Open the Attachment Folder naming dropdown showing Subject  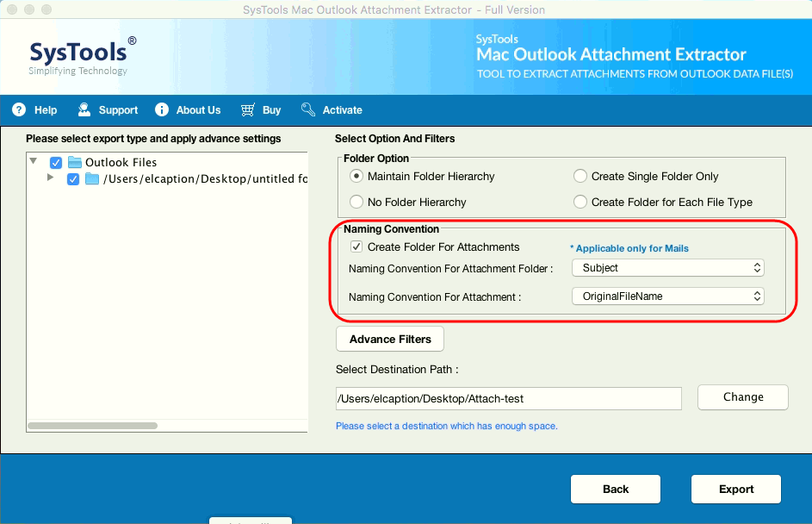click(x=668, y=268)
